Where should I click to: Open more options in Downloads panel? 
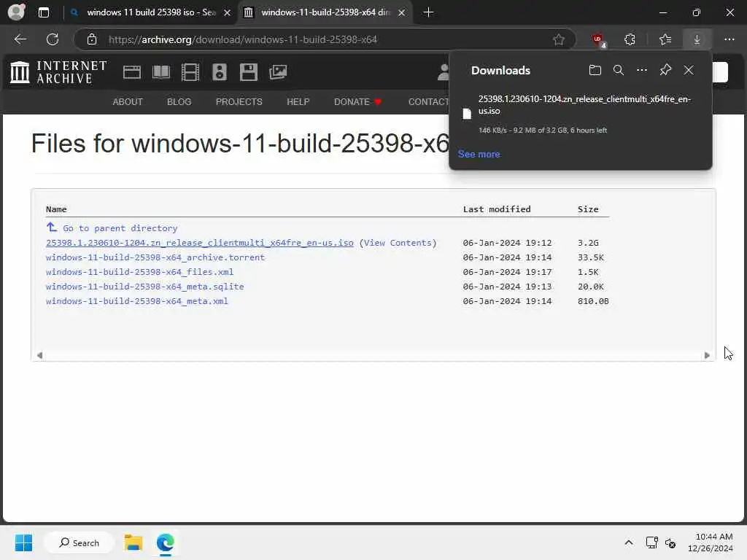coord(642,70)
